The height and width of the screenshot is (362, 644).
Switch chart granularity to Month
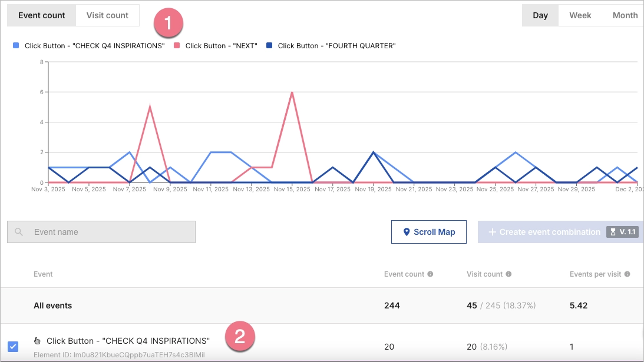pyautogui.click(x=625, y=15)
